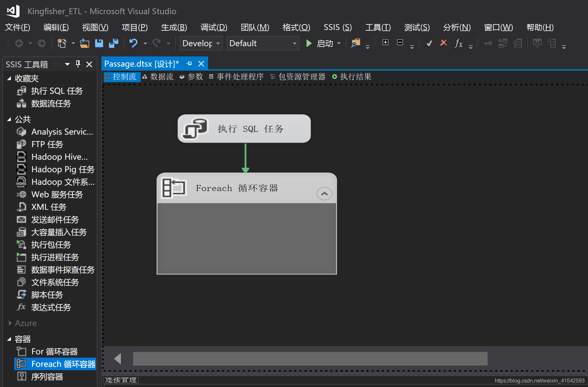Image resolution: width=588 pixels, height=387 pixels.
Task: Click the fx expression toolbar icon
Action: click(x=459, y=43)
